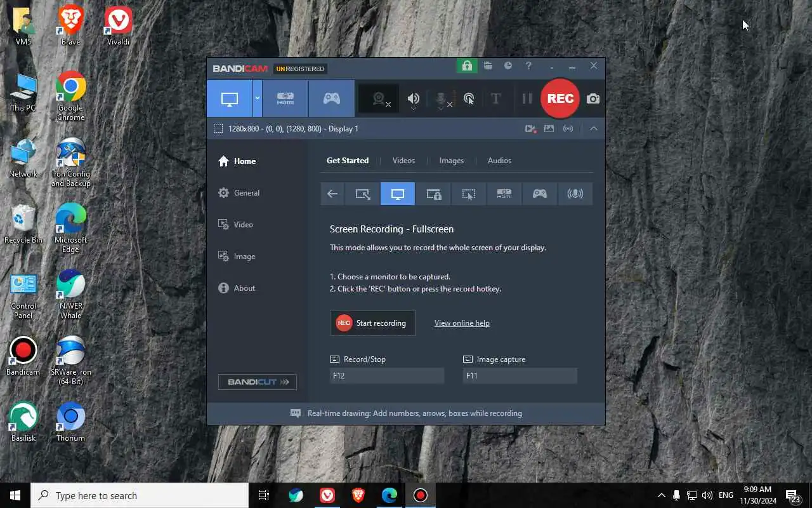
Task: Click the Windows Start button
Action: click(15, 495)
